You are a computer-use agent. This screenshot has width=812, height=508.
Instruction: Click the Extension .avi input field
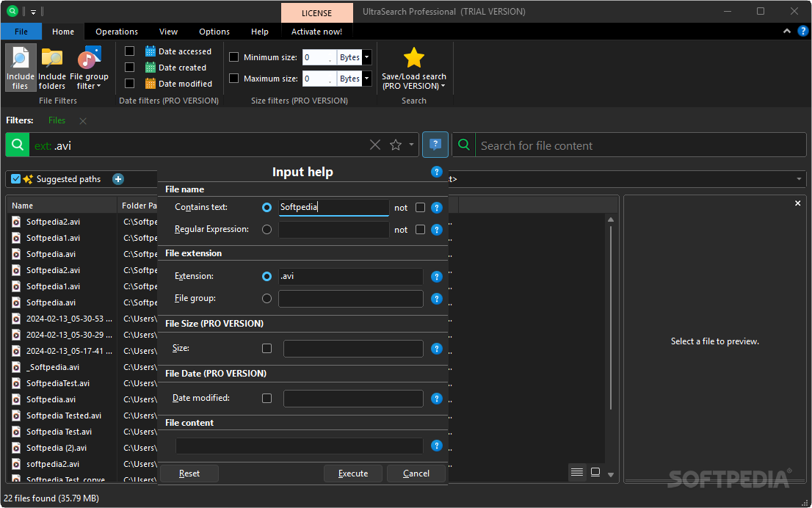pos(351,277)
